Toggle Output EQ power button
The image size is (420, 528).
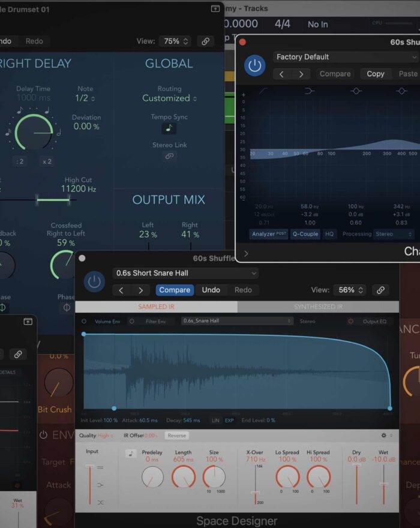tap(350, 321)
